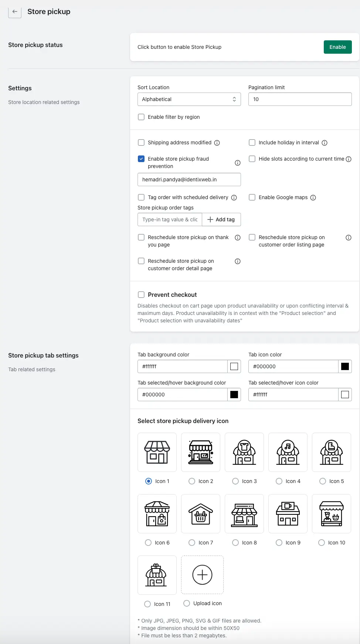Go back using the arrow icon
360x644 pixels.
pyautogui.click(x=15, y=11)
